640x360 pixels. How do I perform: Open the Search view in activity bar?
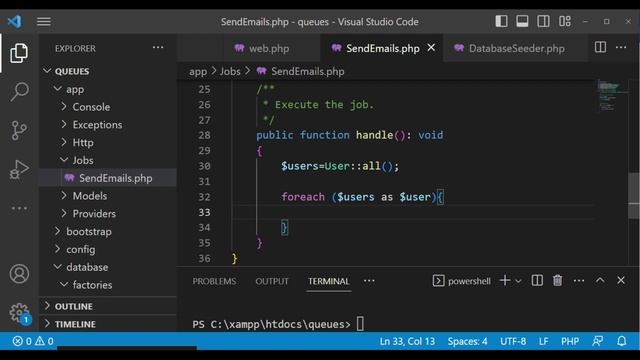(x=19, y=91)
